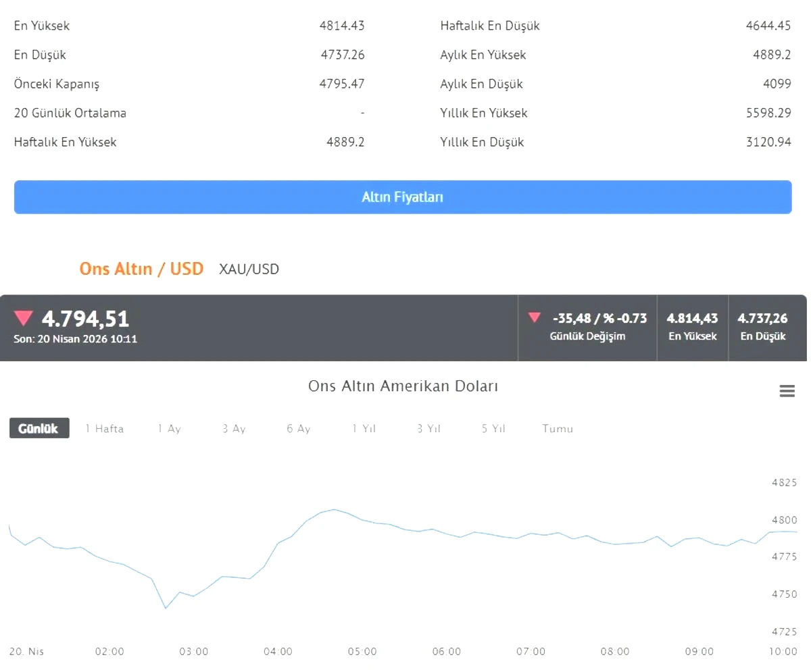Screen dimensions: 811x672
Task: Click the Ons Altın / USD heading
Action: 141,269
